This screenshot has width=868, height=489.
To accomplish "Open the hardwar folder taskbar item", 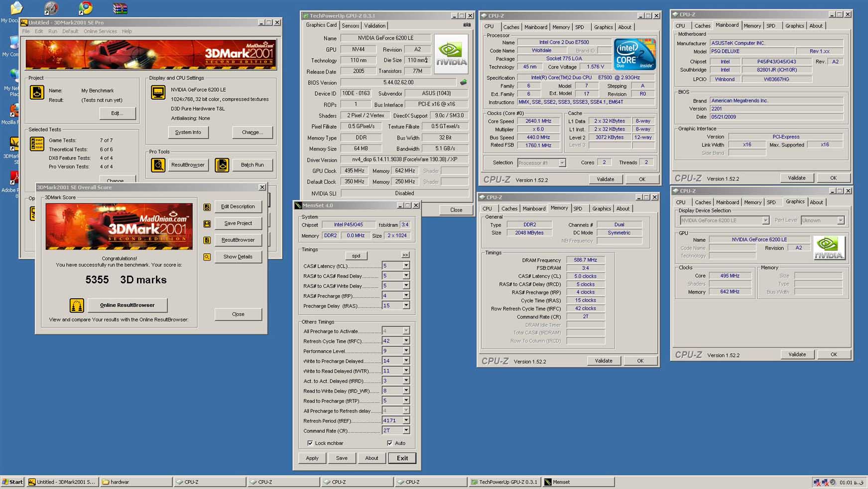I will [136, 482].
